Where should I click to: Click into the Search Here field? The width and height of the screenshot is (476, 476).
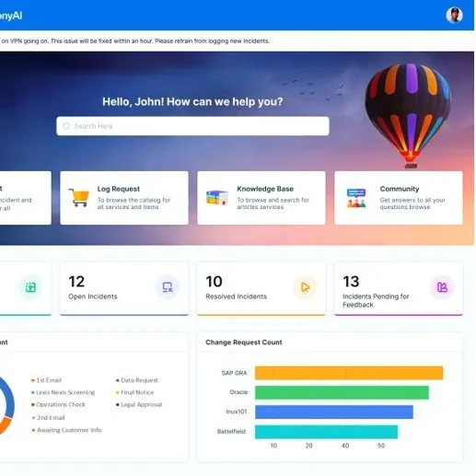coord(192,126)
